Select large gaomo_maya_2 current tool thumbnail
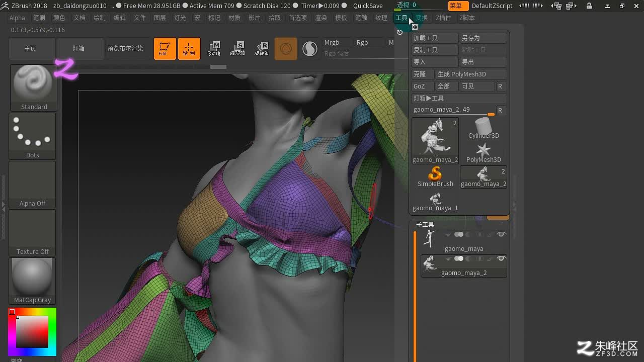 (x=435, y=140)
